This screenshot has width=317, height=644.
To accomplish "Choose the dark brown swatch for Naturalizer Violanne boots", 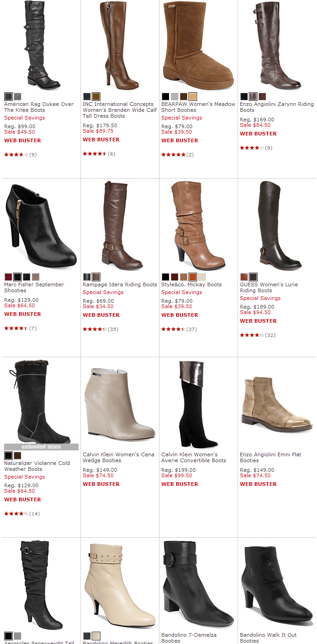I will click(x=17, y=455).
